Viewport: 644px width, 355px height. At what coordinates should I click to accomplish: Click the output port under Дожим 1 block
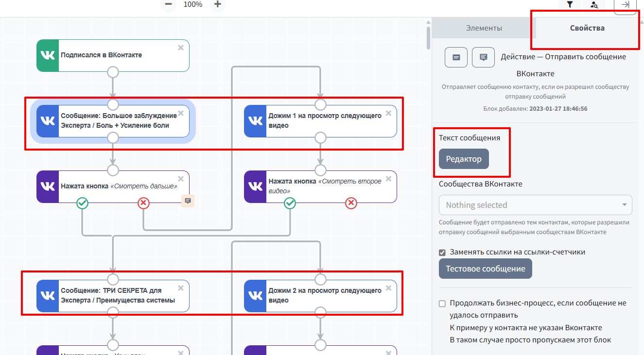coord(320,138)
